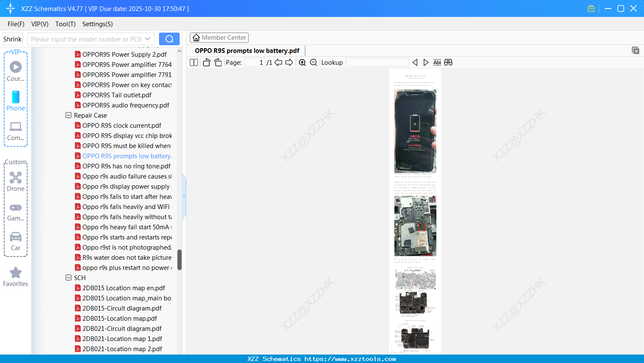Open the Computer category in the sidebar
The image size is (644, 363).
click(x=16, y=131)
